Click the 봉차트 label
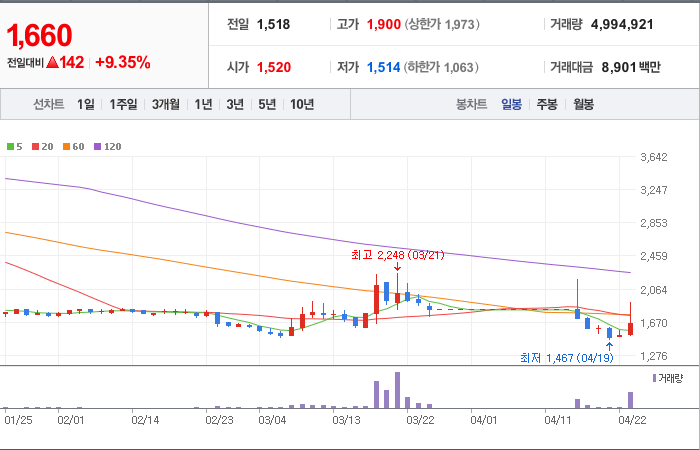Screen dimensions: 700x450 pos(471,104)
